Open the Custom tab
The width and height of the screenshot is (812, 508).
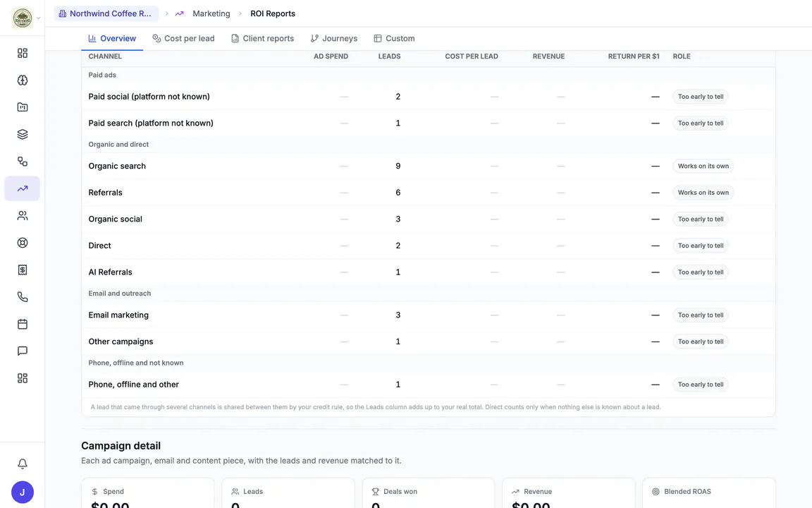point(394,38)
